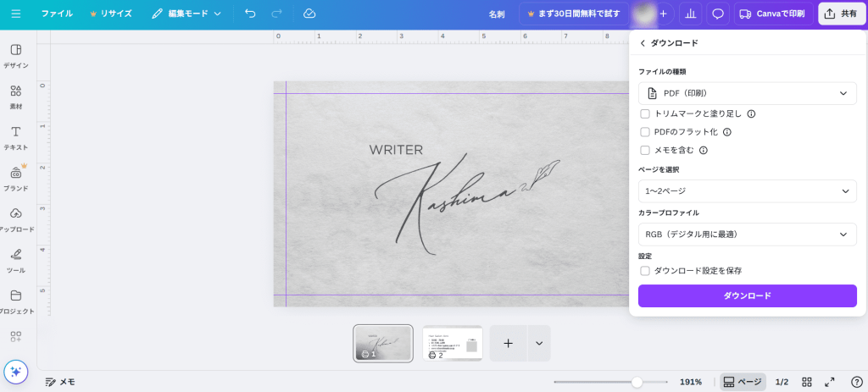868x392 pixels.
Task: Open the ツール tools panel
Action: click(16, 261)
